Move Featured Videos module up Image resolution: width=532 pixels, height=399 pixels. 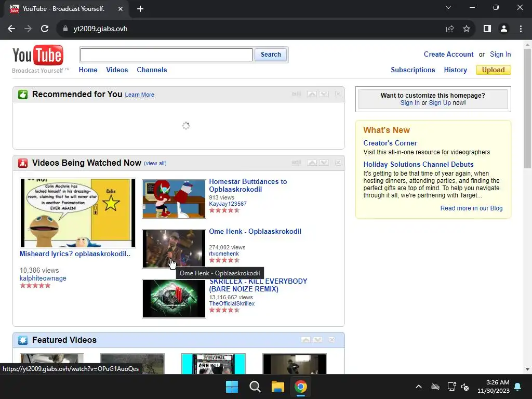coord(305,340)
